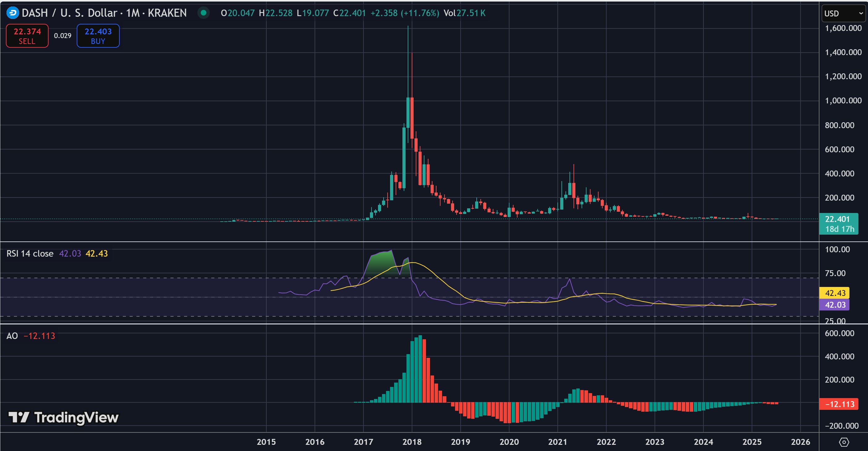Click the 600.000 label on AO scale
This screenshot has width=868, height=451.
click(839, 333)
